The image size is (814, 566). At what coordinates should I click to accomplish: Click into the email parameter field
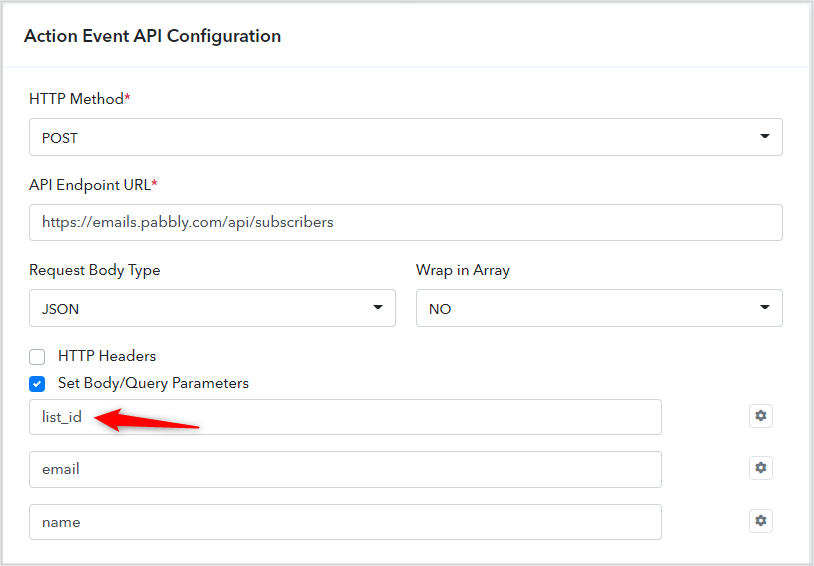[x=345, y=469]
